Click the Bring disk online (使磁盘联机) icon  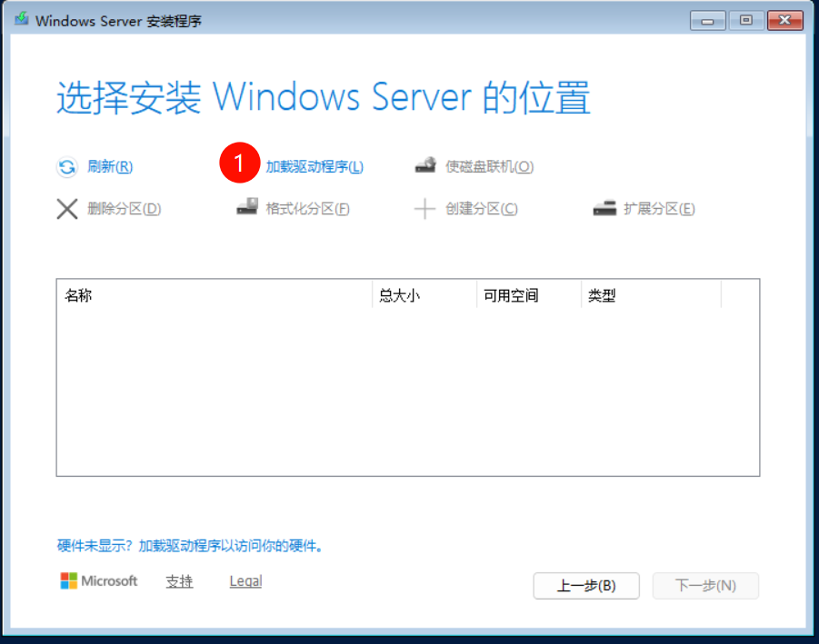click(x=424, y=166)
